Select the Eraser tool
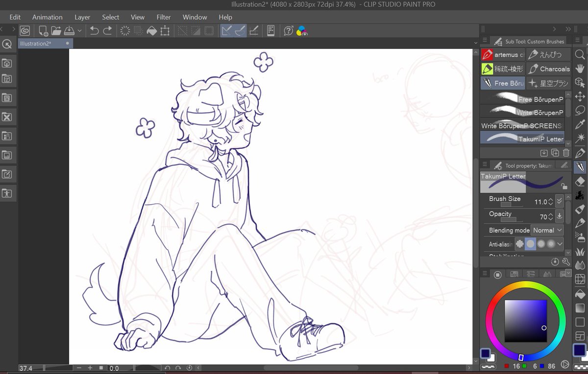The width and height of the screenshot is (588, 374). click(x=580, y=181)
